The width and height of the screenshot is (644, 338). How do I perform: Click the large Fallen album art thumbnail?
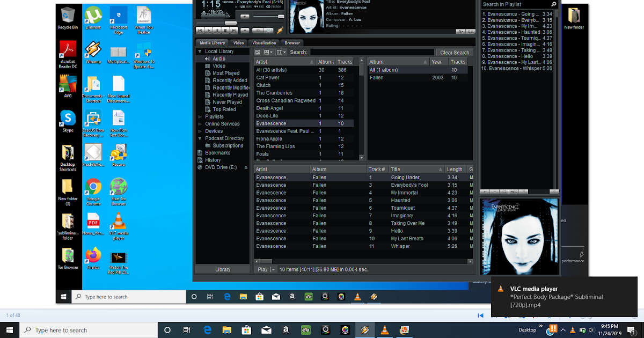click(519, 236)
